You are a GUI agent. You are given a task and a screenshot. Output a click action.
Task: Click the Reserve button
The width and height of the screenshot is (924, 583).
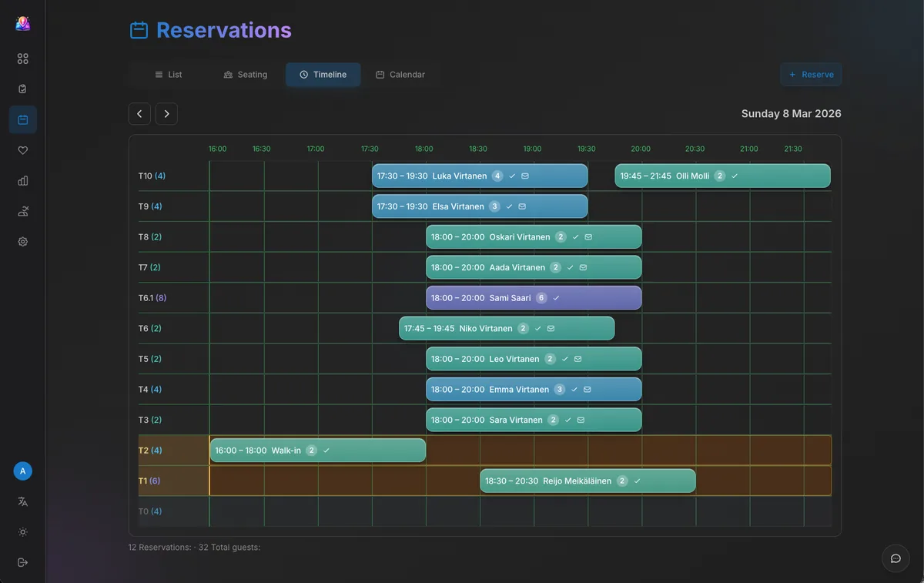pyautogui.click(x=810, y=74)
